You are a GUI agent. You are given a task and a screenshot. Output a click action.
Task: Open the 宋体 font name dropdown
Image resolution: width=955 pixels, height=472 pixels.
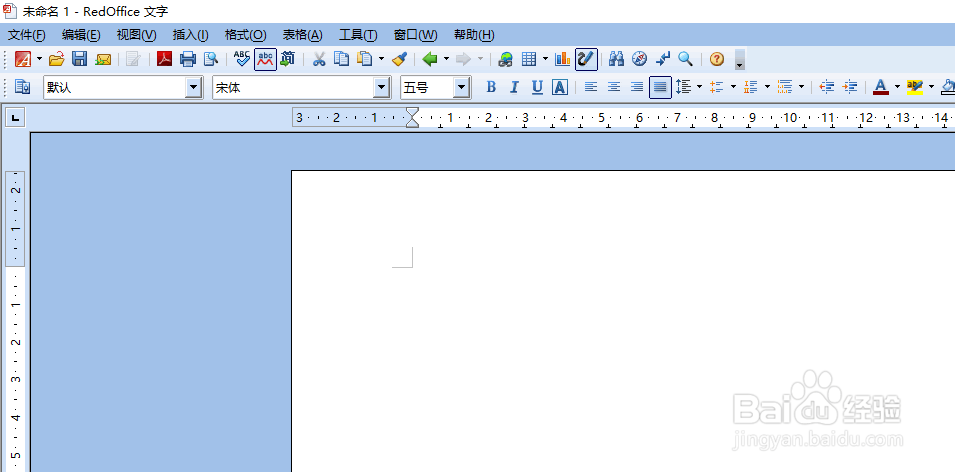click(382, 88)
